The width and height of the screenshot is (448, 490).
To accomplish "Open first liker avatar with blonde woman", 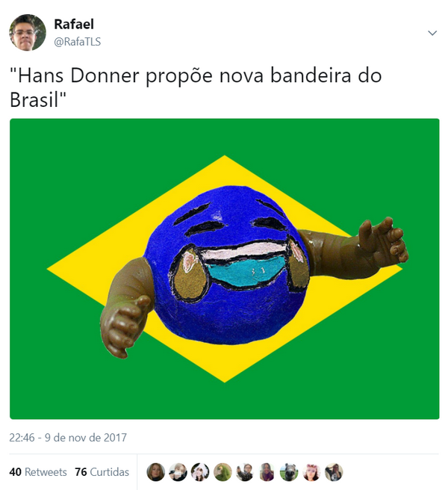I will point(155,472).
